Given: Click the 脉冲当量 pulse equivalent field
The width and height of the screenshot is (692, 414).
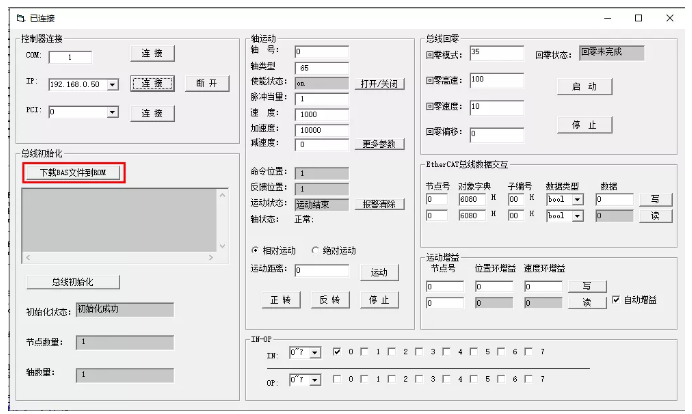Looking at the screenshot, I should click(322, 99).
